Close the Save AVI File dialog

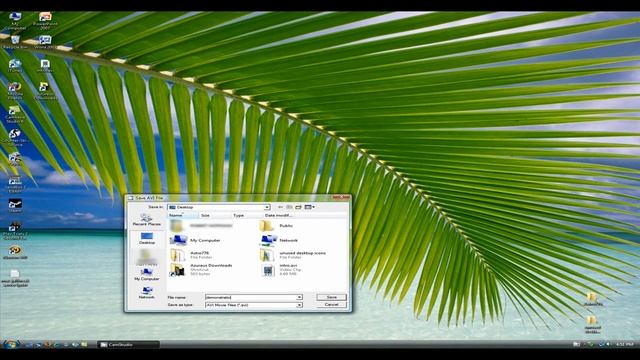pyautogui.click(x=341, y=197)
